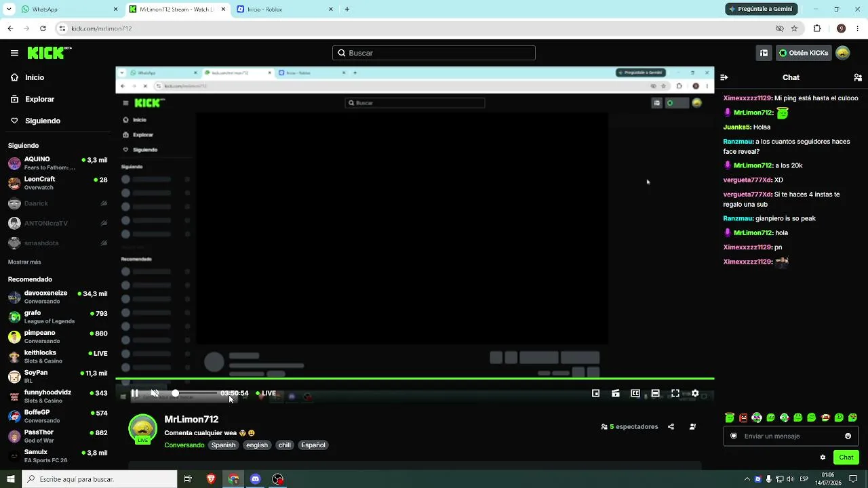The width and height of the screenshot is (868, 488).
Task: Open the emoji picker in chat input
Action: point(848,436)
